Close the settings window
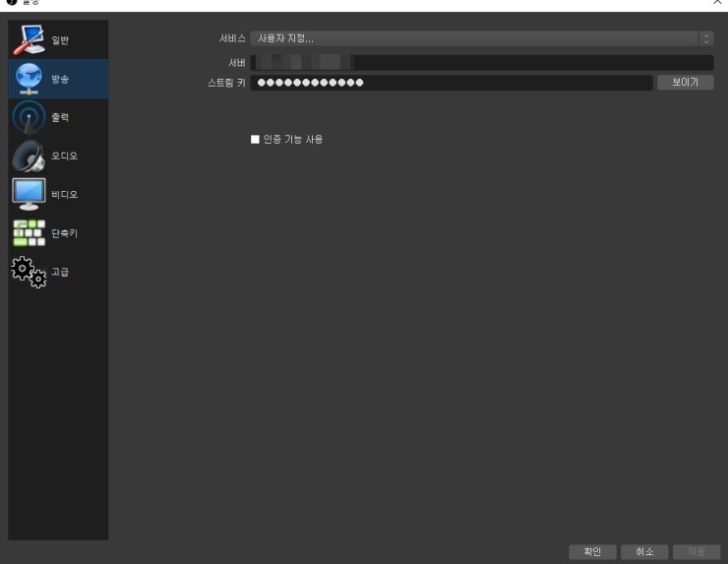 tap(717, 2)
